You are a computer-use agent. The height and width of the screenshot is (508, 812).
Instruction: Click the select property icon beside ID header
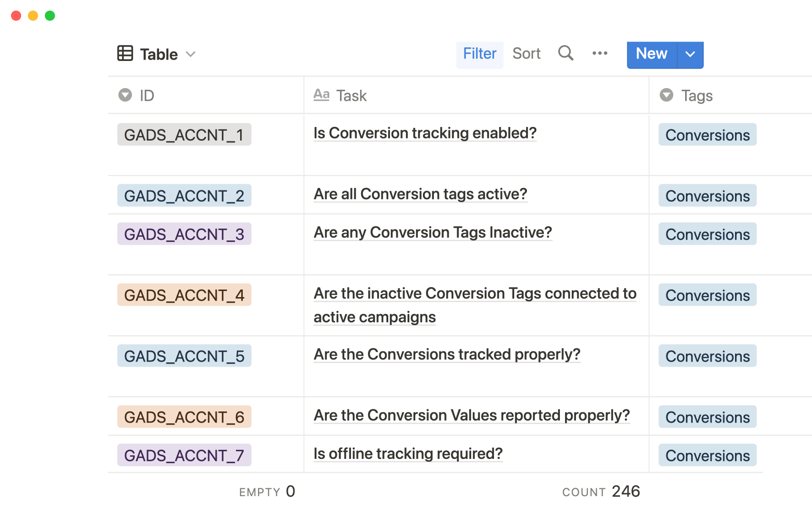[x=125, y=95]
